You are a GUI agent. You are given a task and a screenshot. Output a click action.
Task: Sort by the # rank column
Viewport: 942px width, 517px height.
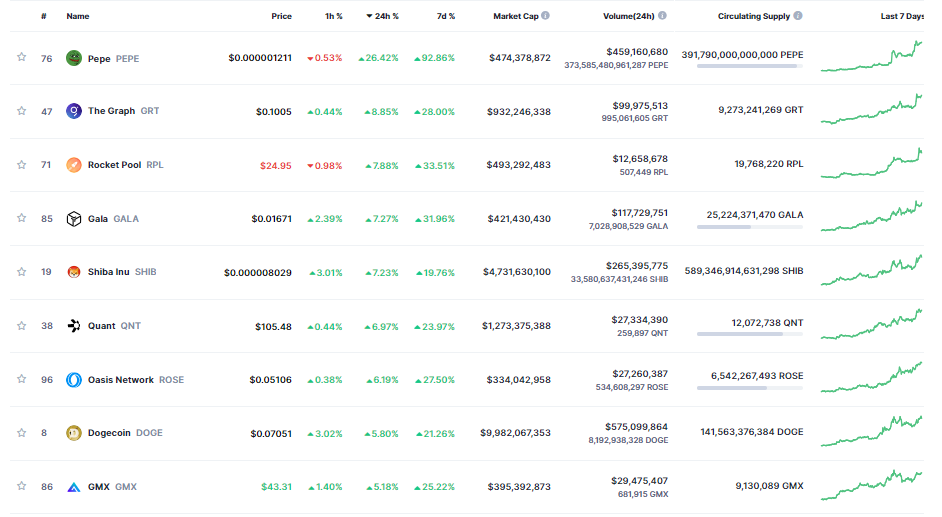44,16
